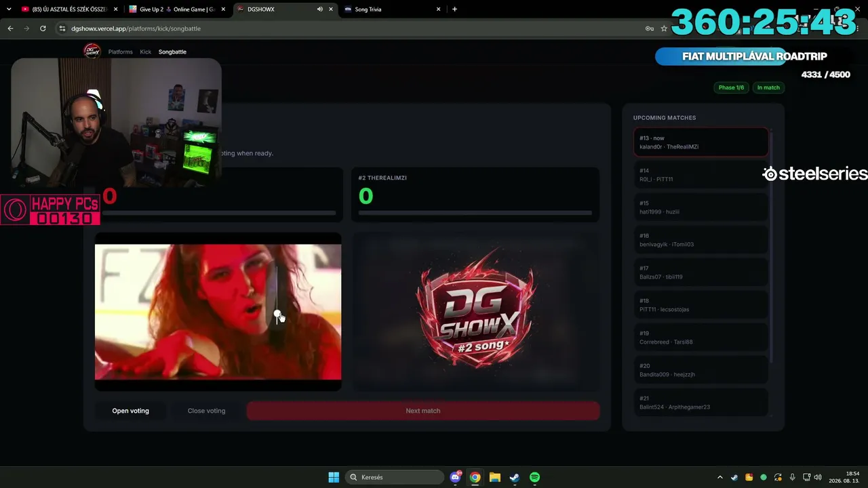The width and height of the screenshot is (868, 488).
Task: Mute the DGSHOWX tab audio icon
Action: (x=320, y=9)
